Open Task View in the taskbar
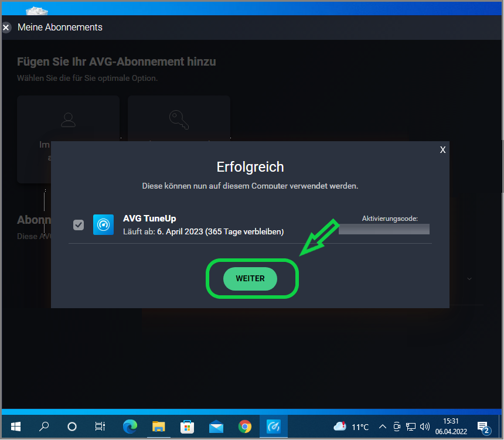Screen dimensions: 504x440 pos(100,427)
